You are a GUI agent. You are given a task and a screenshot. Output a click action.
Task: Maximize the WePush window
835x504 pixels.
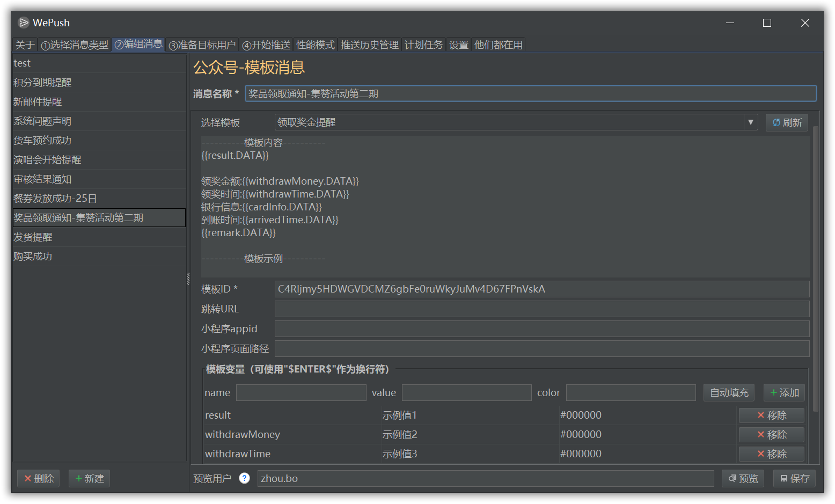[x=767, y=23]
